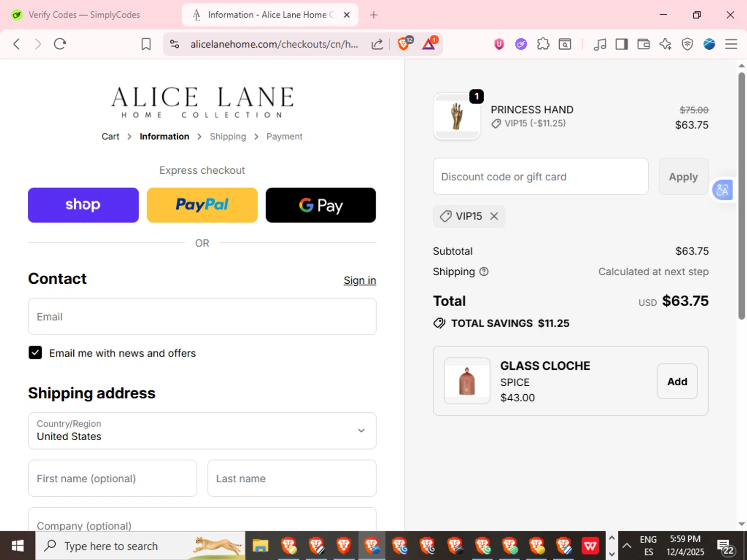Click the TOTAL SAVINGS $11.25 text
Image resolution: width=747 pixels, height=560 pixels.
(510, 324)
